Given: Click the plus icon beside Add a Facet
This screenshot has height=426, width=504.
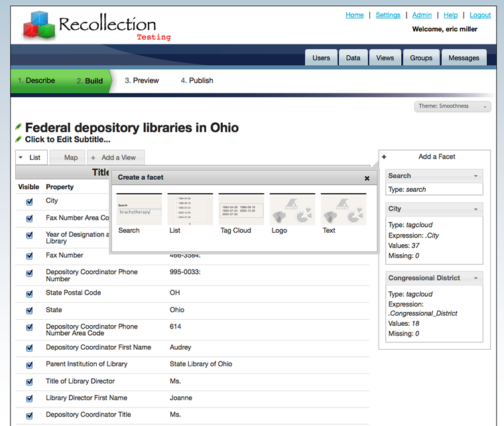Looking at the screenshot, I should coord(384,157).
